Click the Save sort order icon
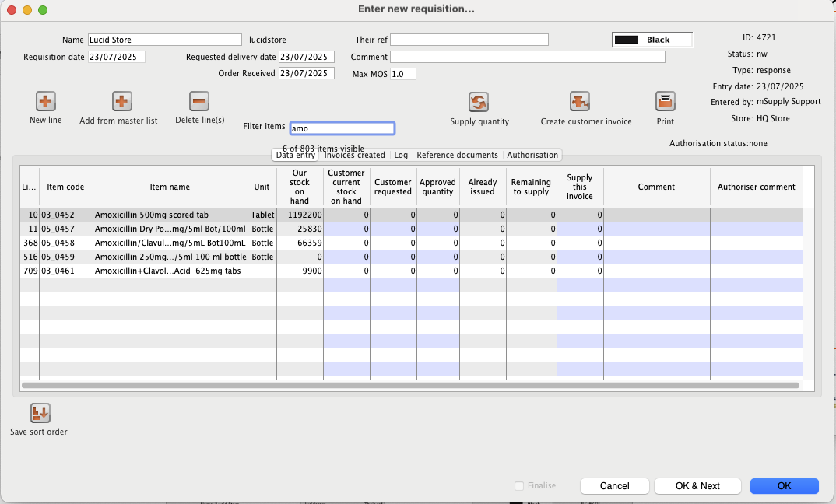836x504 pixels. click(x=40, y=413)
